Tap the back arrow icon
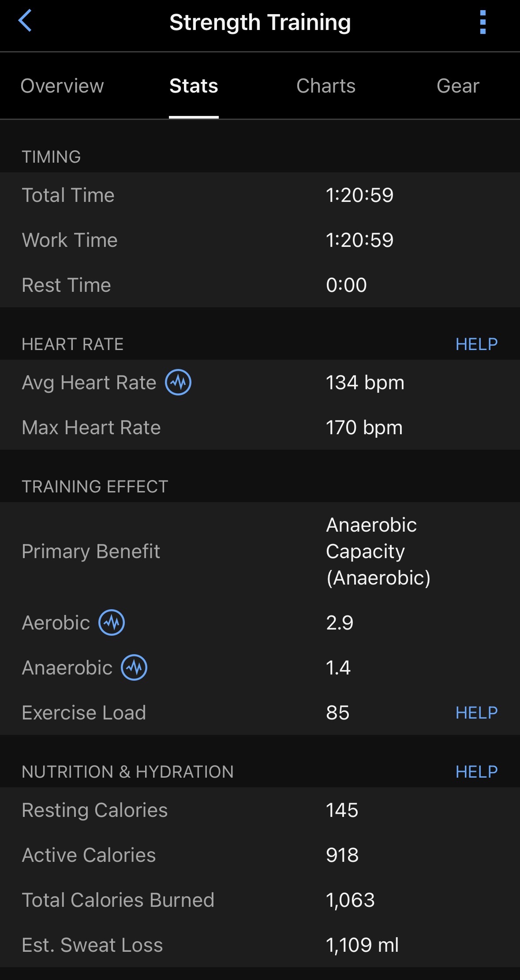 25,21
